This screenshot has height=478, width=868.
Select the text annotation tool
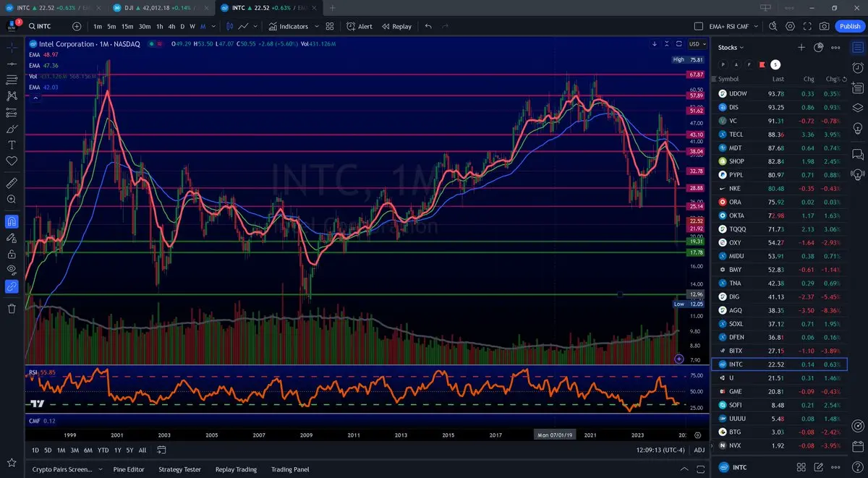12,145
